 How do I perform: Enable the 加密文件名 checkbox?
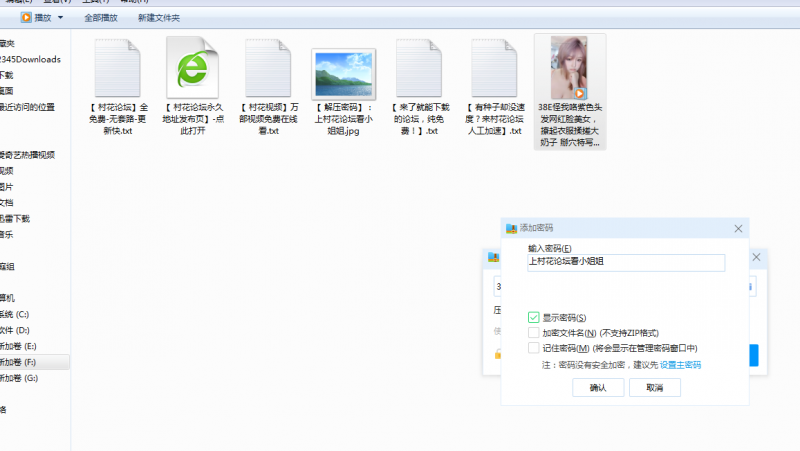tap(534, 332)
